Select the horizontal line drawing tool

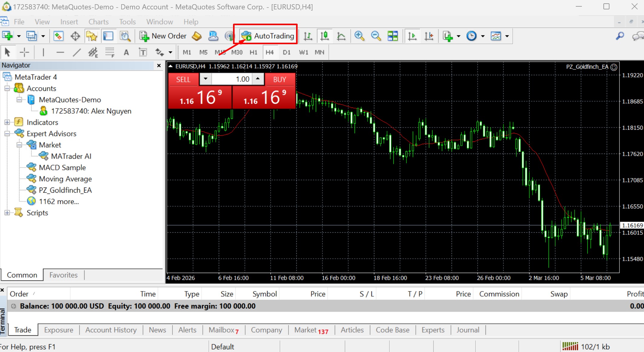click(60, 52)
